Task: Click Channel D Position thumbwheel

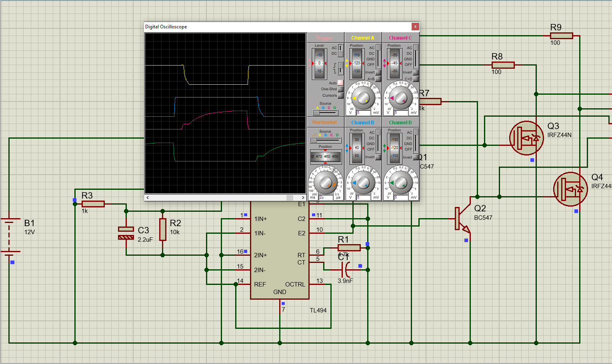Action: pyautogui.click(x=394, y=148)
